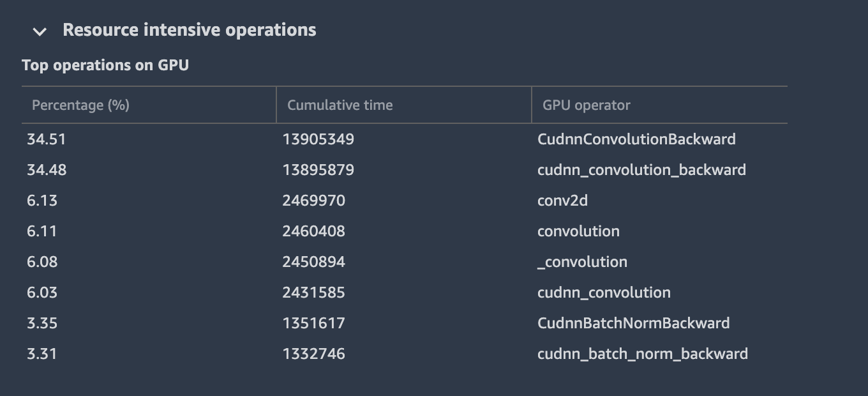Click the cudnn_batch_norm_backward operator cell
The height and width of the screenshot is (396, 868).
[642, 354]
